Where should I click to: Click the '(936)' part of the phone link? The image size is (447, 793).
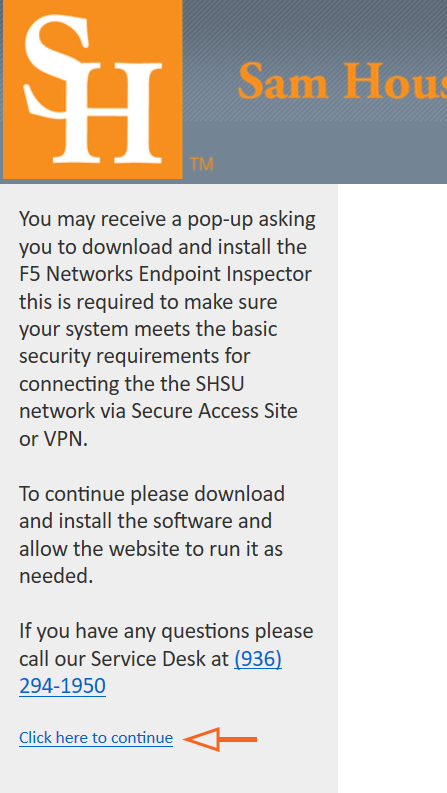click(x=258, y=658)
